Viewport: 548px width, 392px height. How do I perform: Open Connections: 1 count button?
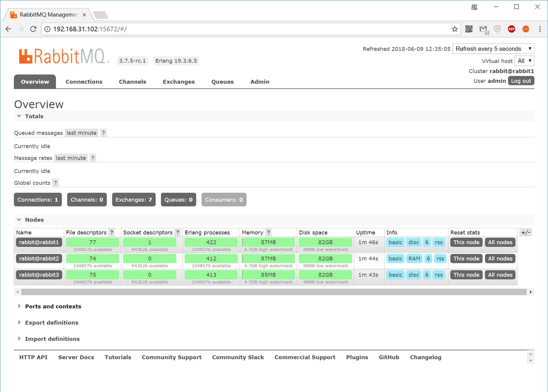pyautogui.click(x=38, y=200)
